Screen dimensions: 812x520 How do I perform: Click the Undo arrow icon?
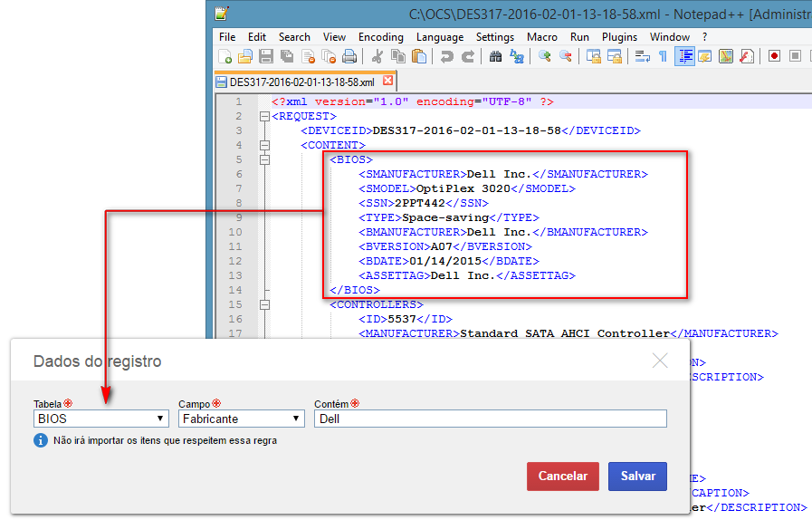coord(446,56)
